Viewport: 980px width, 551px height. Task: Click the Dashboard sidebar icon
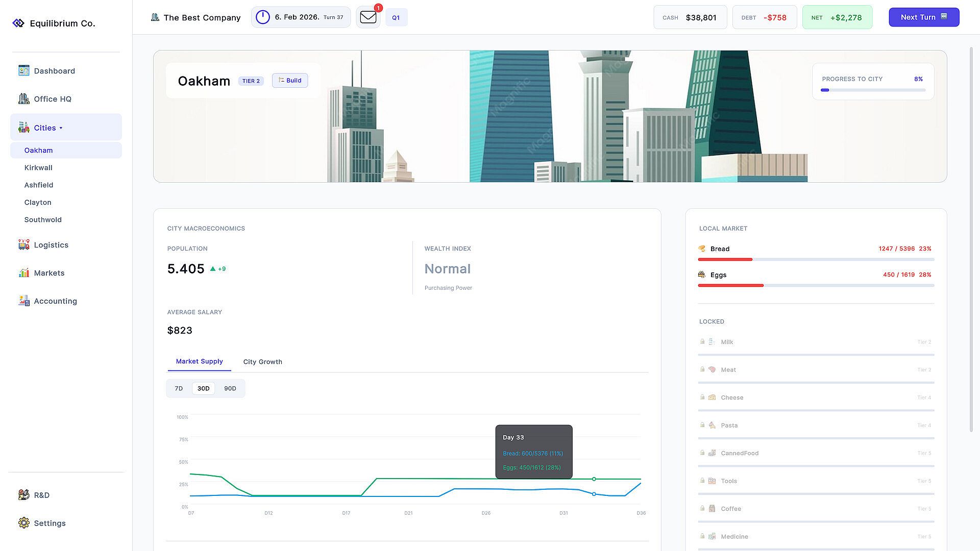click(x=24, y=70)
